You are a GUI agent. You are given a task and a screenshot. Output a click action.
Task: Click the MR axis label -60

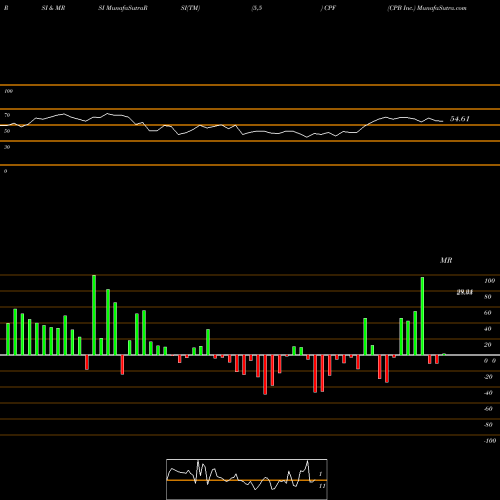(x=488, y=409)
